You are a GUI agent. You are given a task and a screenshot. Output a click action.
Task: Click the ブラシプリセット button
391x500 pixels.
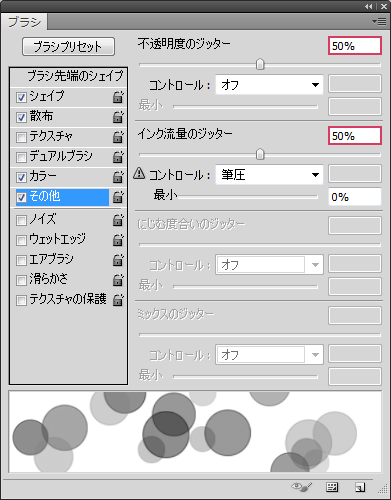click(x=68, y=46)
